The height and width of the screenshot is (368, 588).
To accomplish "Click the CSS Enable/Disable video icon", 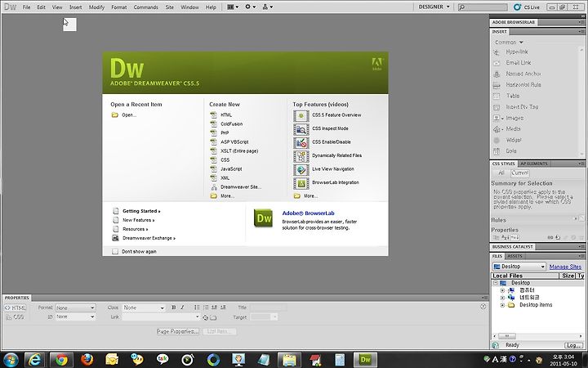I will click(x=301, y=142).
